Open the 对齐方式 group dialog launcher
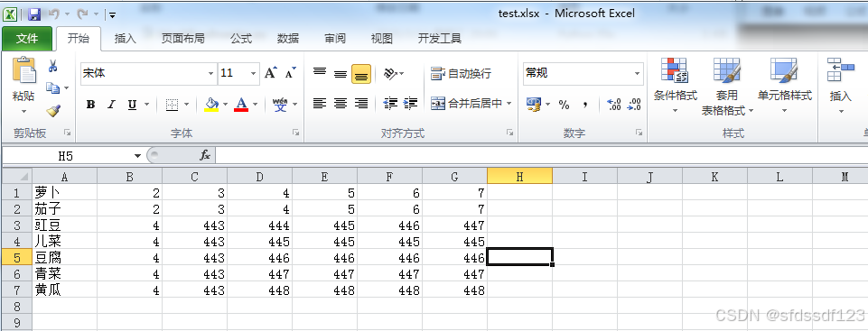 (509, 133)
